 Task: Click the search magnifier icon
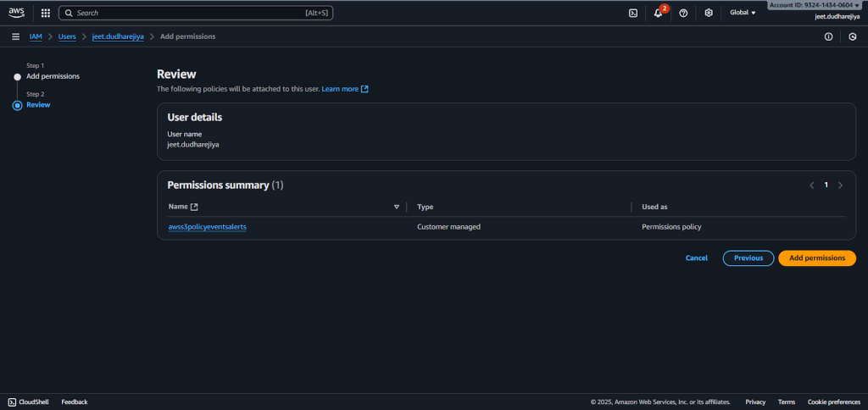(x=70, y=13)
